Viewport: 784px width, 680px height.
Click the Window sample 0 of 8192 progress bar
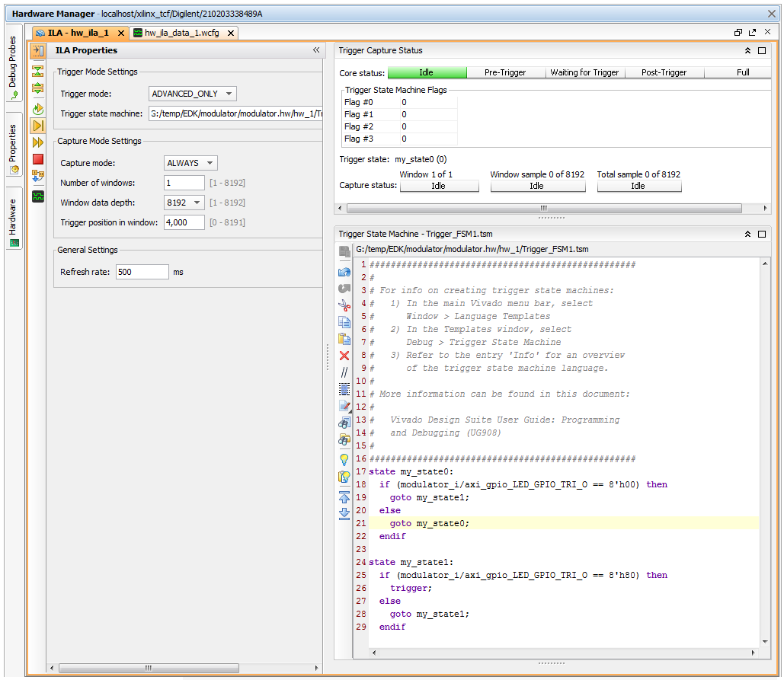point(537,186)
